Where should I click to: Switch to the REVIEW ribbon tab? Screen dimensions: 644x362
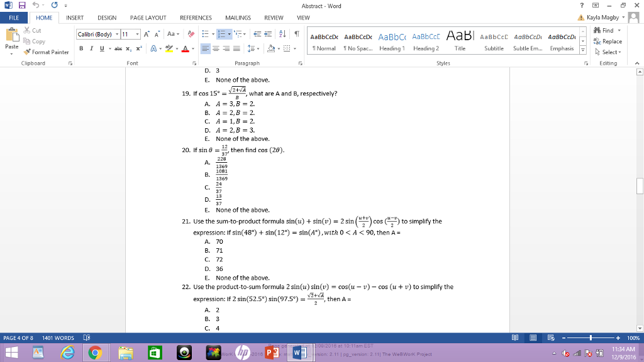tap(275, 18)
